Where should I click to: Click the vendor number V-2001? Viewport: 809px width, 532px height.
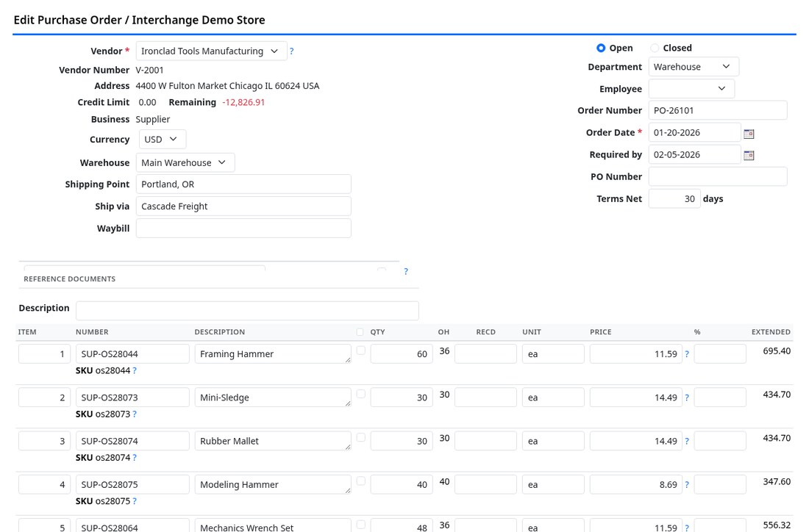149,70
